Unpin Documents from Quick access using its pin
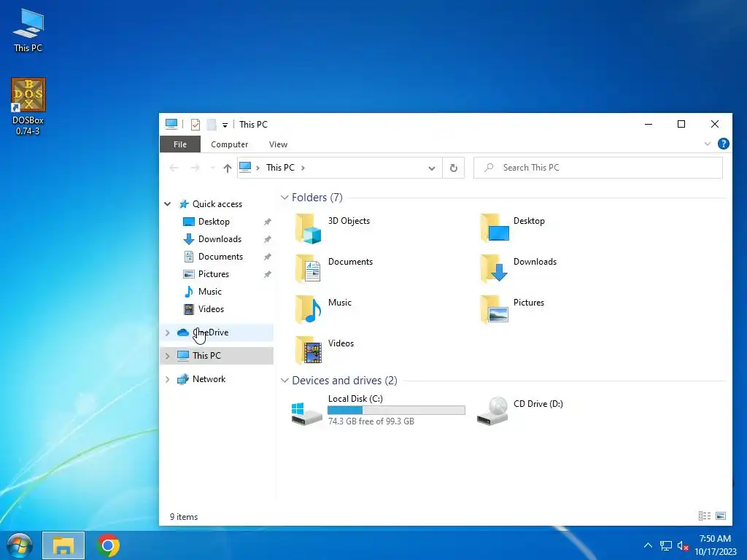This screenshot has height=560, width=747. point(267,257)
